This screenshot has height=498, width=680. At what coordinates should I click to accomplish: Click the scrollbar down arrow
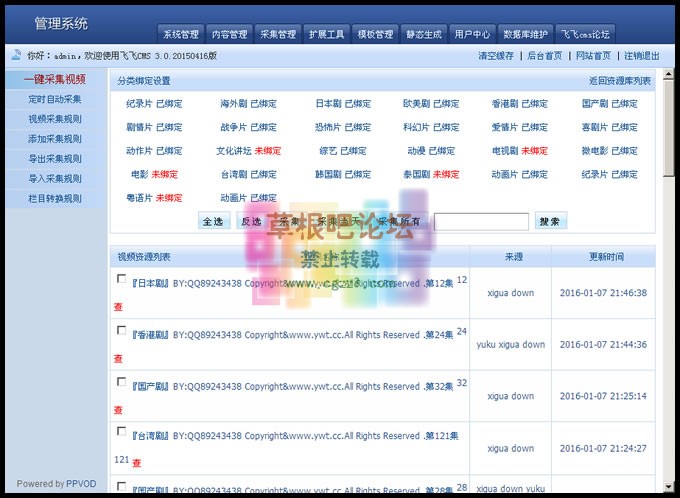click(x=668, y=487)
